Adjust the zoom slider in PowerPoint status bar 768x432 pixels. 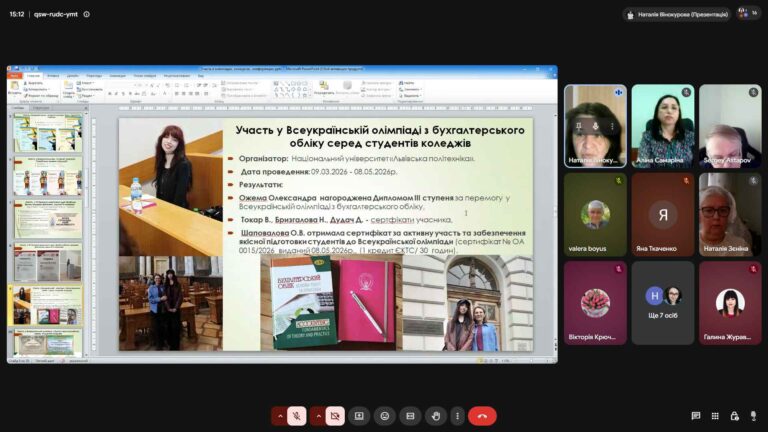[531, 360]
